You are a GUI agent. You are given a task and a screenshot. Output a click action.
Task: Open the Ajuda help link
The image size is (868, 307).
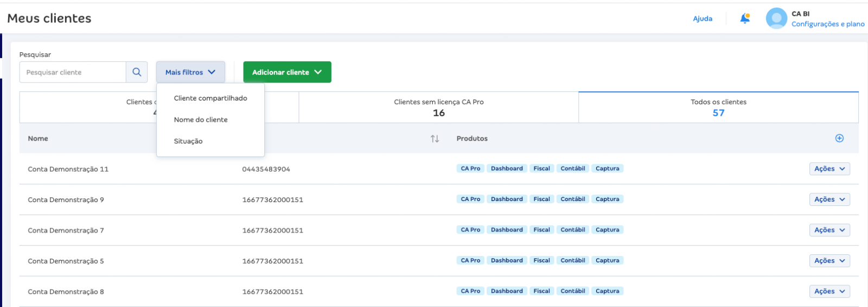703,18
